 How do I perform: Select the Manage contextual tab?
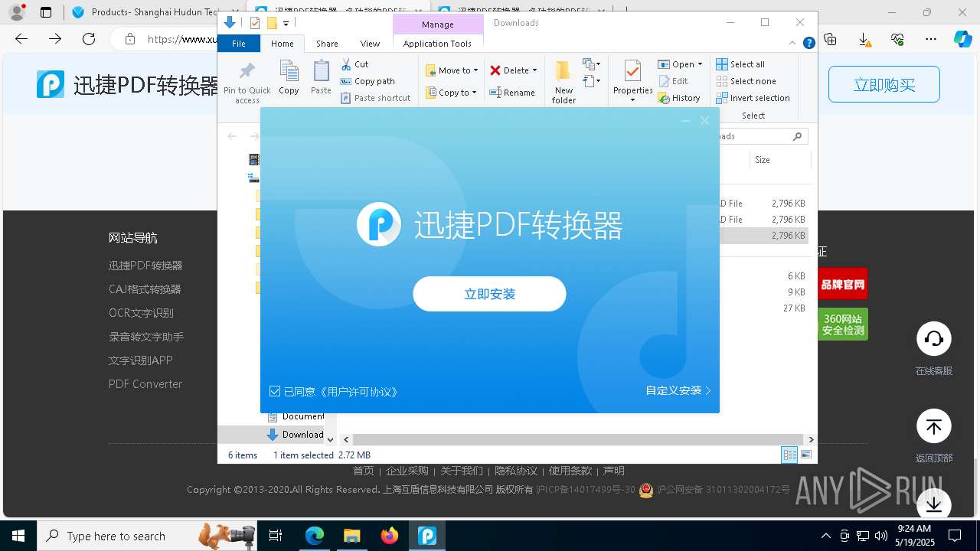438,24
